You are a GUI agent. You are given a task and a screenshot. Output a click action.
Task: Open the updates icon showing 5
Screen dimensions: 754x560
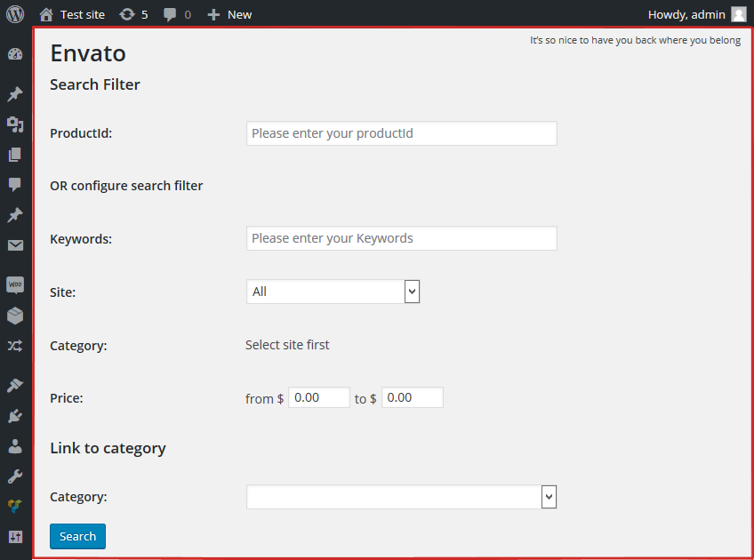(x=133, y=14)
